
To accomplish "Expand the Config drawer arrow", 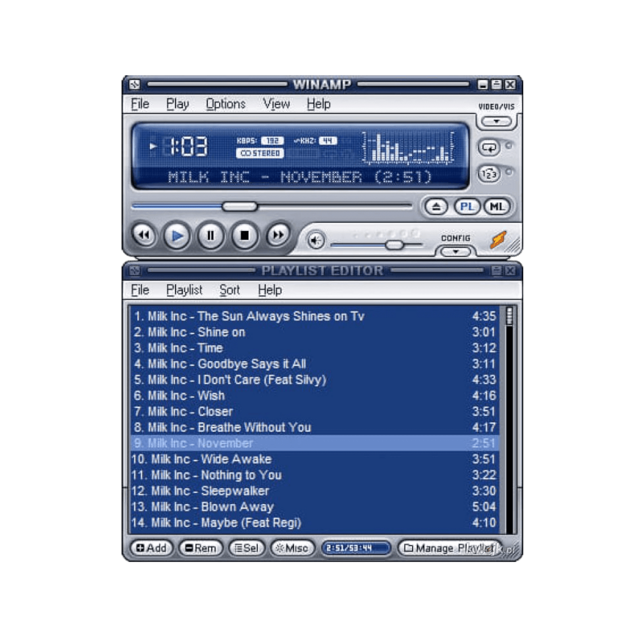I will tap(455, 252).
